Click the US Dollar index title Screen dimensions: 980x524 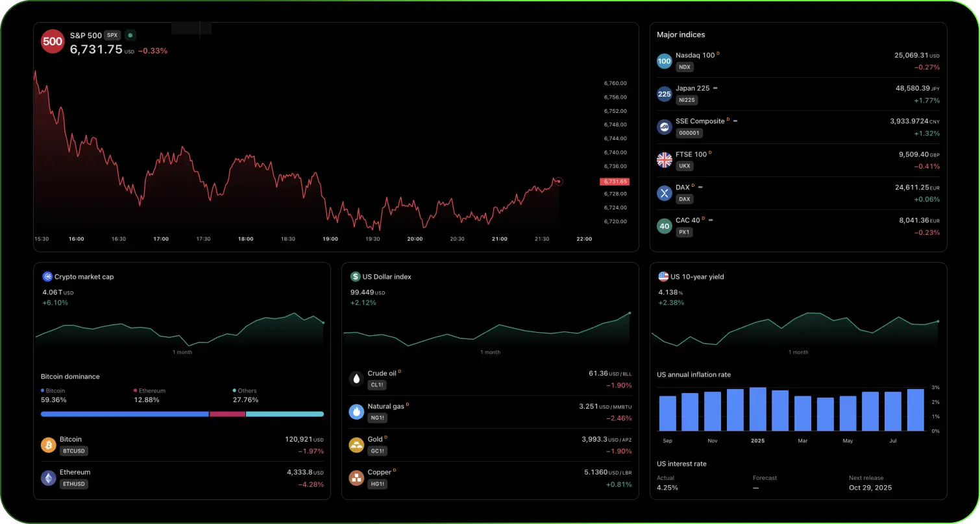[x=387, y=277]
